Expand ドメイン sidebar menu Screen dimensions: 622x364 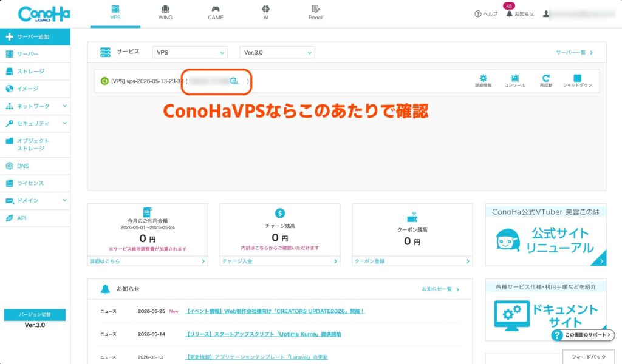[35, 200]
